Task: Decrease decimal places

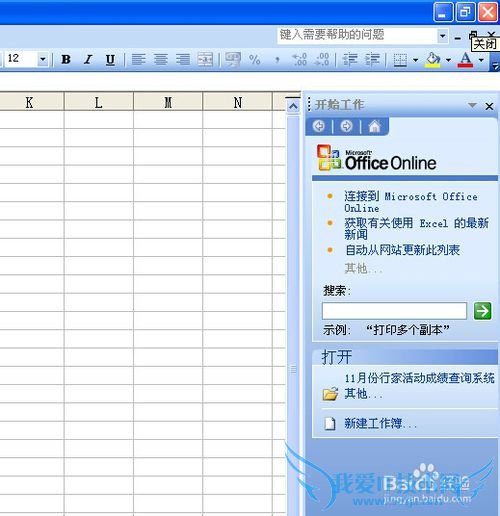Action: click(x=322, y=60)
